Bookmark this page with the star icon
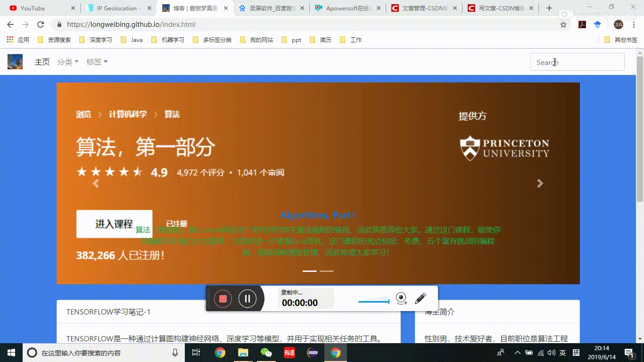The height and width of the screenshot is (362, 644). pos(563,25)
